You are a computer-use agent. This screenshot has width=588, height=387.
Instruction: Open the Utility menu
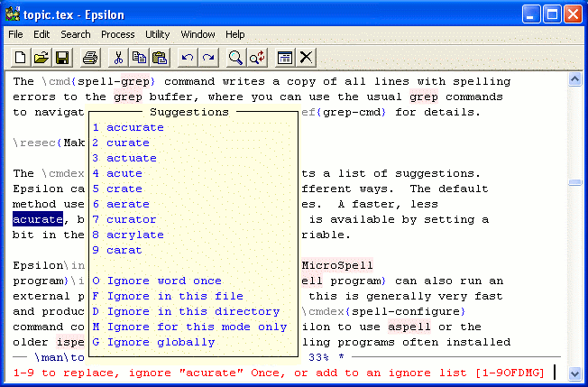[x=158, y=34]
